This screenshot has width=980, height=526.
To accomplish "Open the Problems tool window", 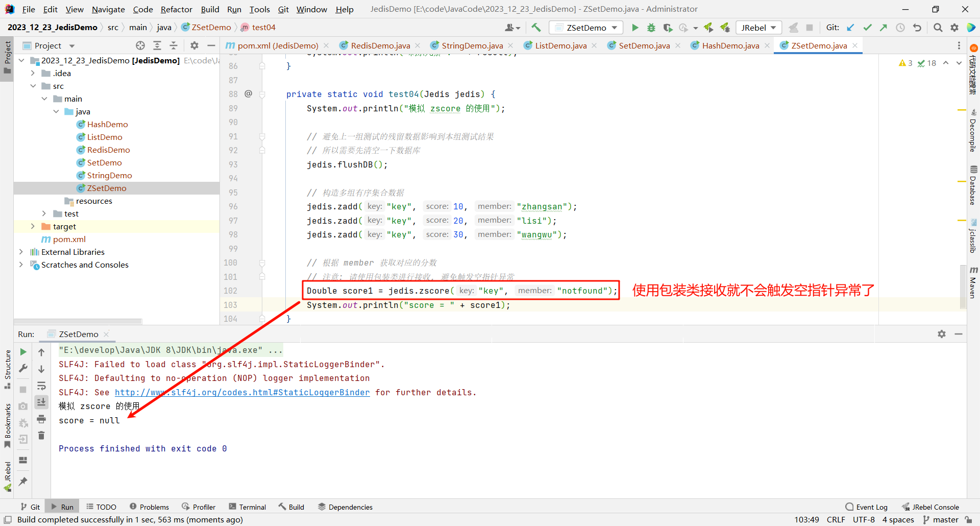I will tap(149, 507).
